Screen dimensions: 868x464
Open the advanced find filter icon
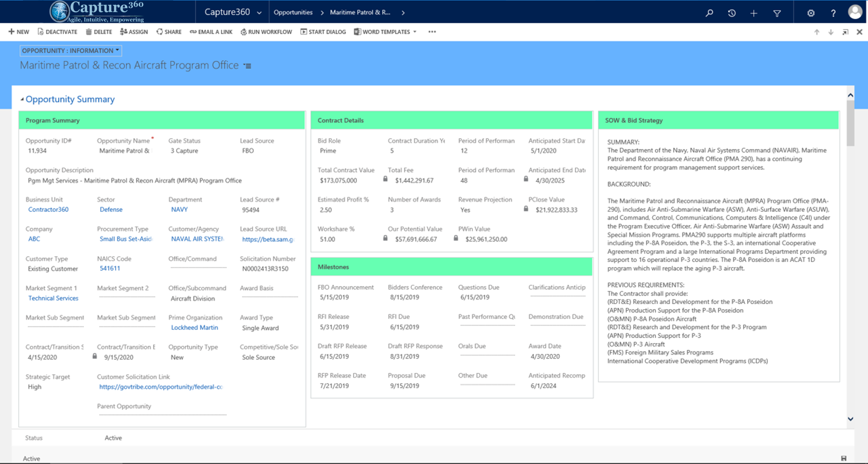click(777, 13)
